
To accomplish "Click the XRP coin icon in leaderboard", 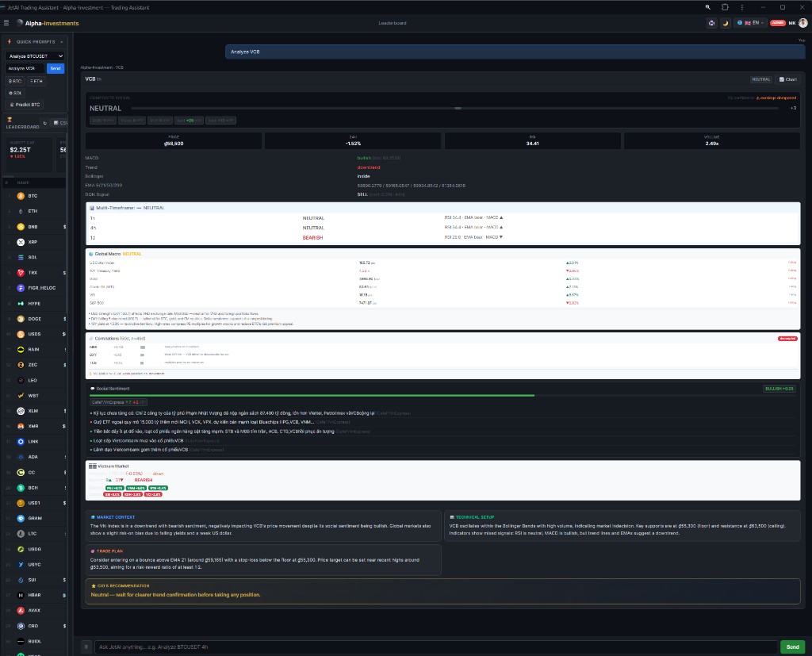I will point(21,242).
